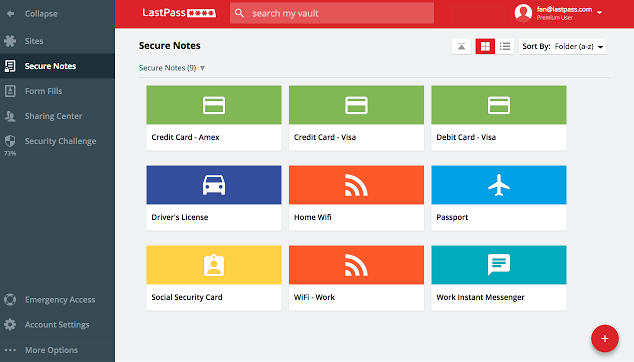Collapse the Secure Notes (9) folder

(x=203, y=68)
